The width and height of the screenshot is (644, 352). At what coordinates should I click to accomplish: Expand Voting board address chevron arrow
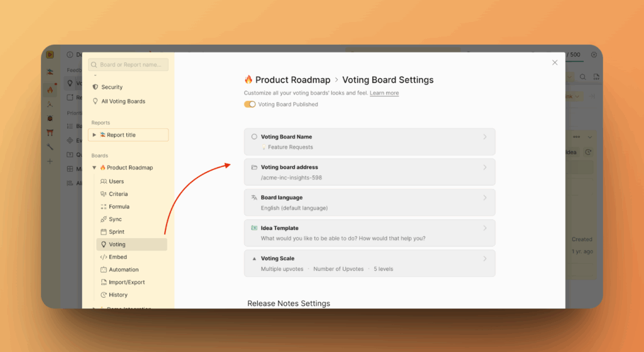tap(485, 167)
